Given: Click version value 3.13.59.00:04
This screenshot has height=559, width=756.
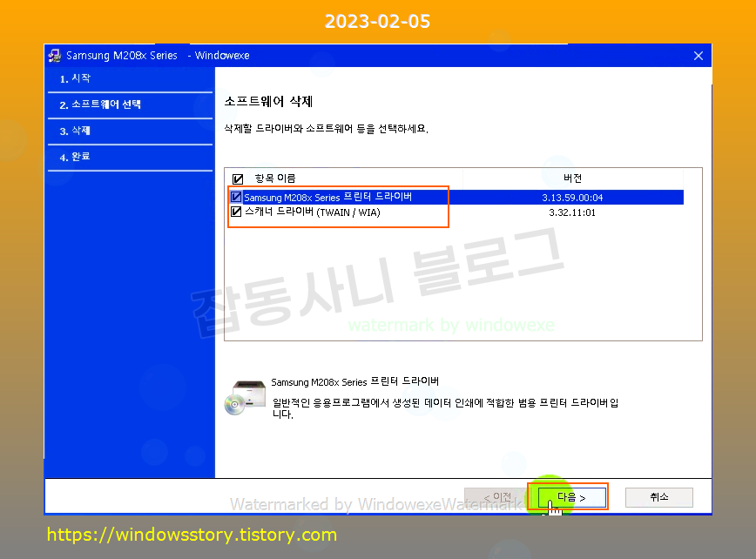Looking at the screenshot, I should 572,198.
